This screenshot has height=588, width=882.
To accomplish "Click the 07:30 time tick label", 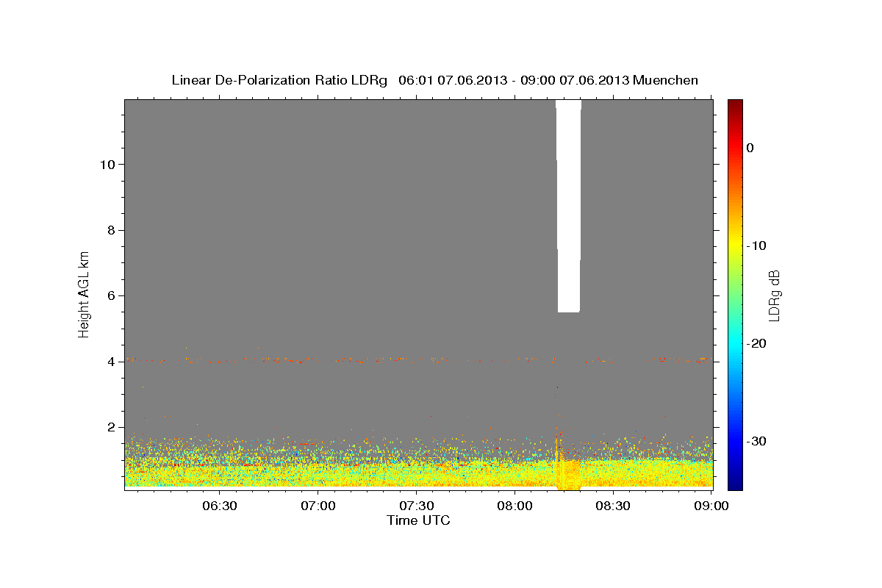I will click(x=416, y=506).
